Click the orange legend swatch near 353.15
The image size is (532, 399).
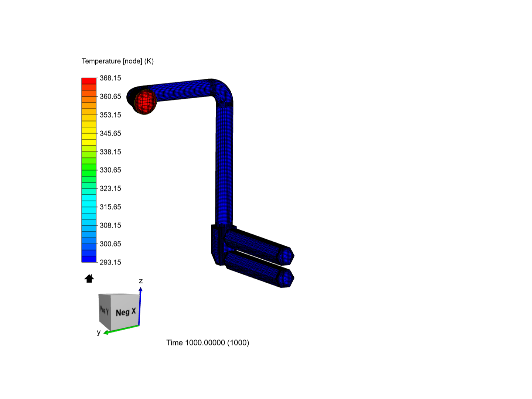tap(89, 112)
